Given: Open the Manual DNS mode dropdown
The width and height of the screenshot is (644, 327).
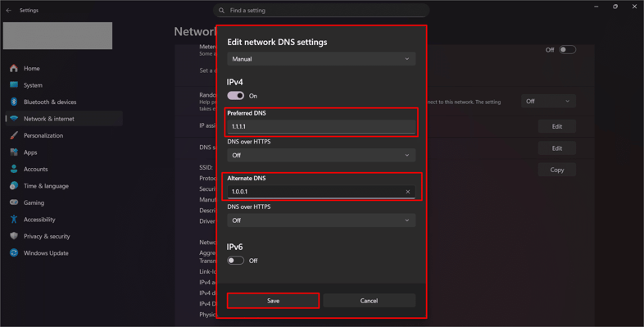Looking at the screenshot, I should [x=321, y=59].
